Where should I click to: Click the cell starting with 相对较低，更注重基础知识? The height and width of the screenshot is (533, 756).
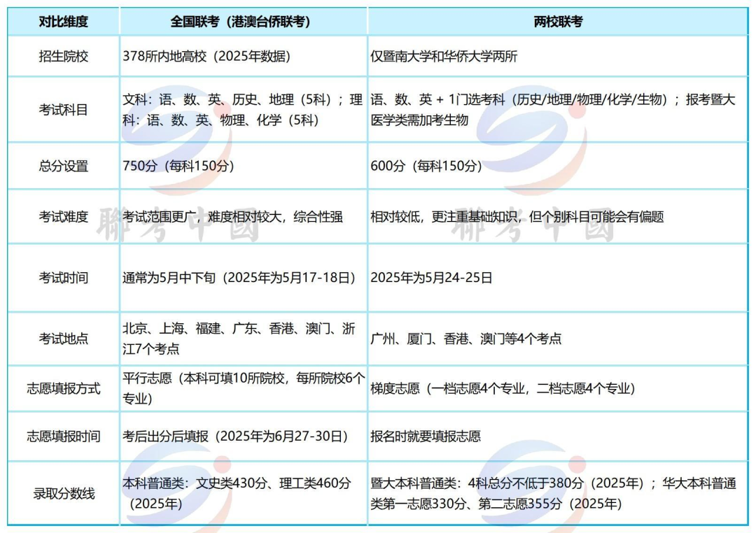click(558, 217)
